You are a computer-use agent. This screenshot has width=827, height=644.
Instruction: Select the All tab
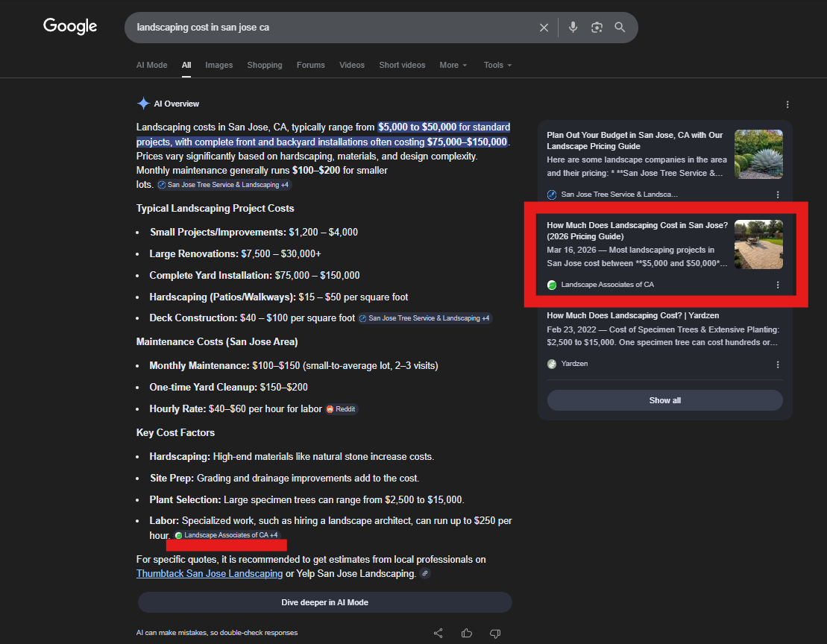click(186, 65)
